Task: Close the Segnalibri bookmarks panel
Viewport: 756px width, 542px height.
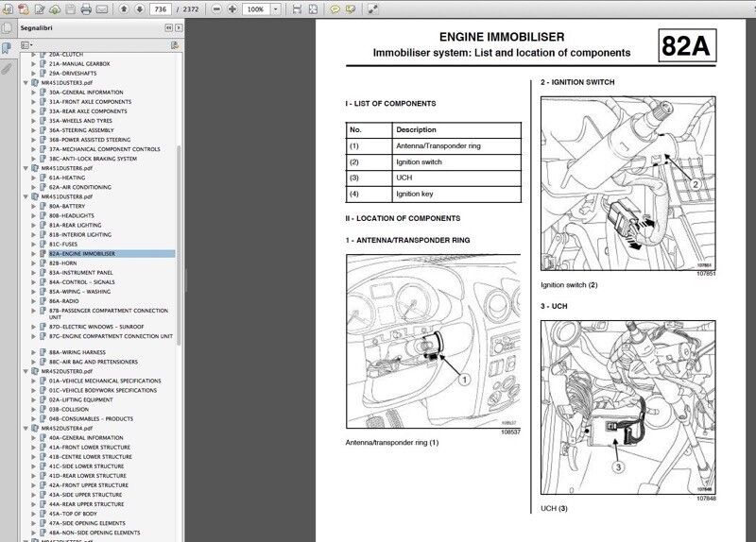Action: coord(177,28)
